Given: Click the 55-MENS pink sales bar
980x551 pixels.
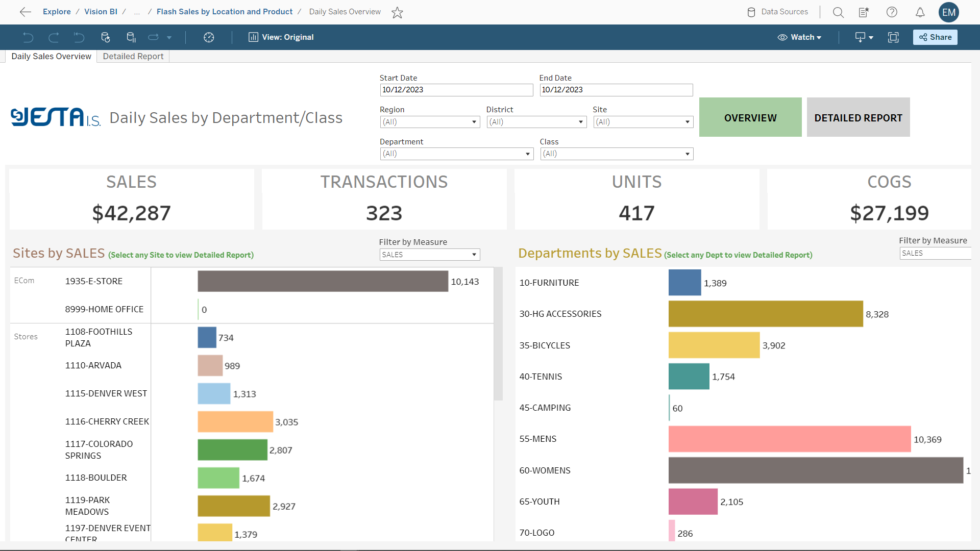Looking at the screenshot, I should coord(789,439).
